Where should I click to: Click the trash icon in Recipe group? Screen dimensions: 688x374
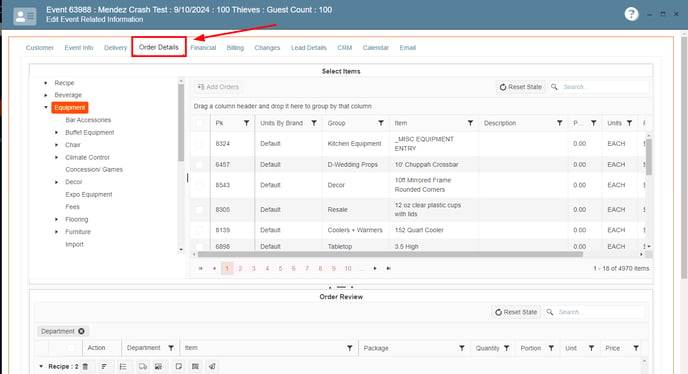(x=86, y=367)
